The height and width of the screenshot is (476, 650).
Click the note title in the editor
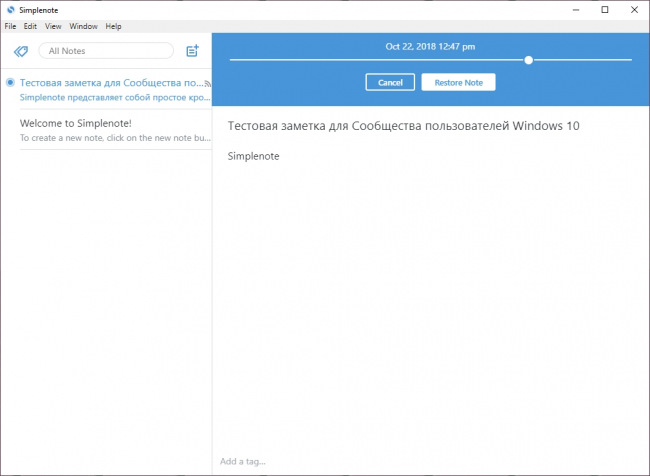coord(403,126)
